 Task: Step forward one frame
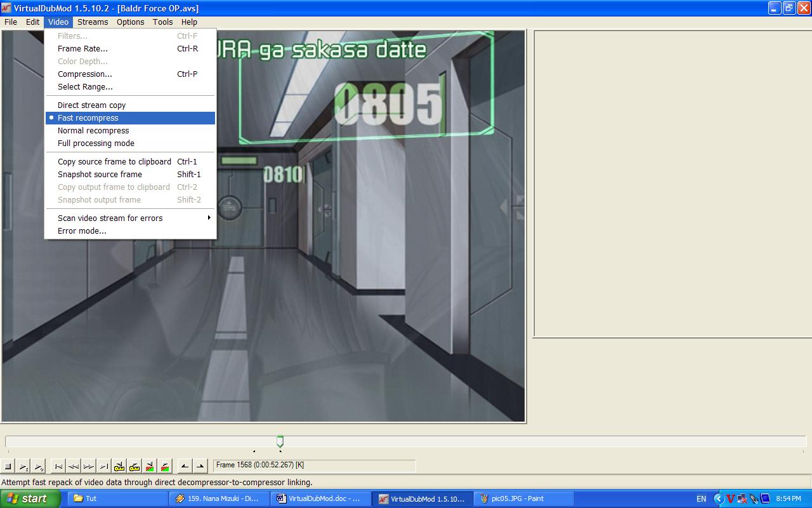[x=89, y=467]
